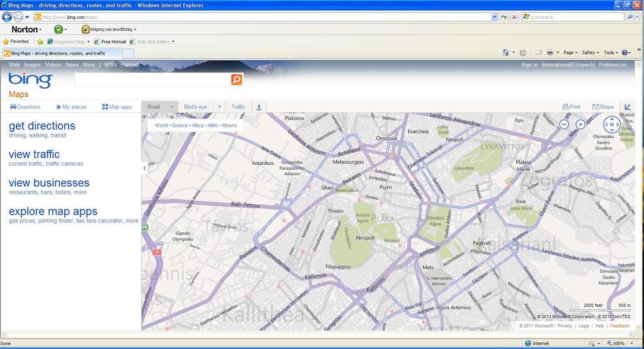Open the Free Hotmail favorite link

coord(110,42)
